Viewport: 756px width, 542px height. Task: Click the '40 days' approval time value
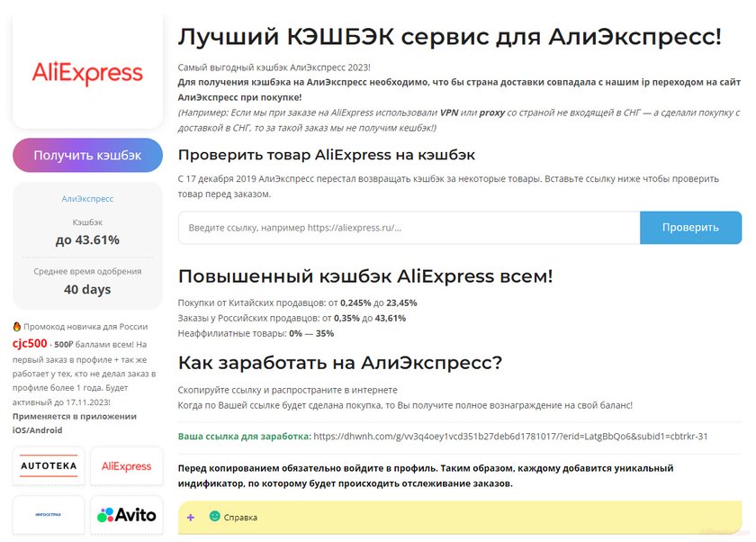[x=87, y=289]
